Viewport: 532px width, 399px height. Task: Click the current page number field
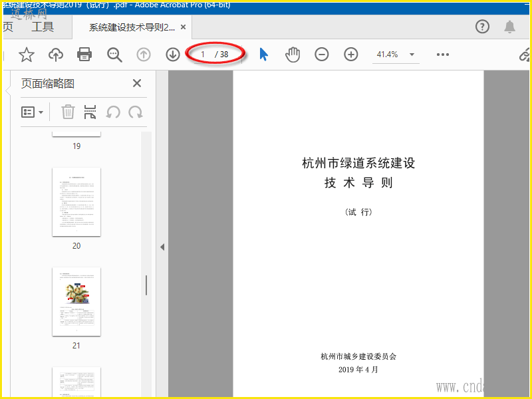pos(203,55)
